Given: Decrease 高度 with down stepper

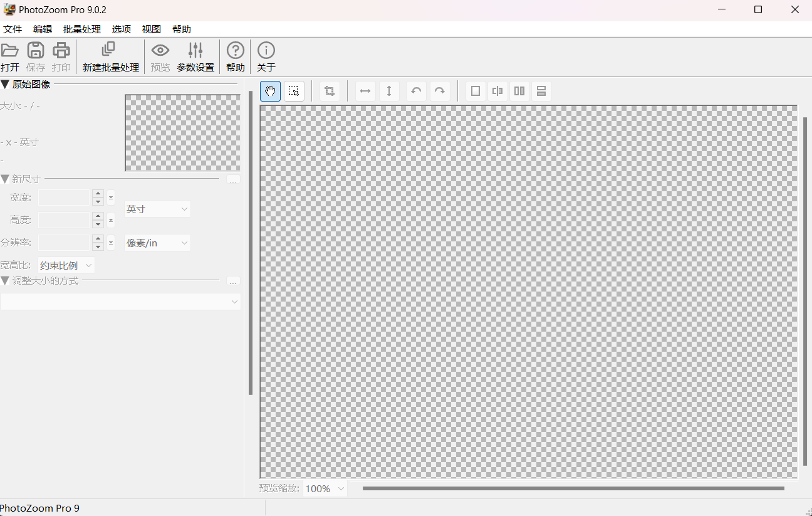Looking at the screenshot, I should click(98, 224).
